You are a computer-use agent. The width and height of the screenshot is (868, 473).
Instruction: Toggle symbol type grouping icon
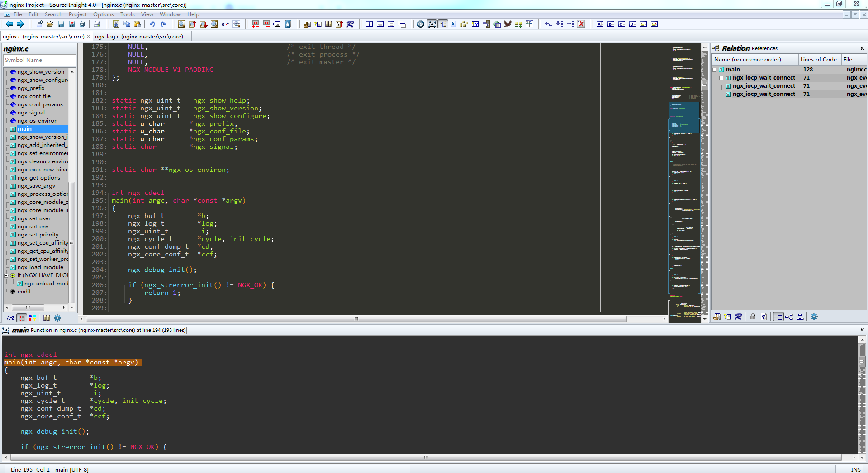(x=33, y=318)
